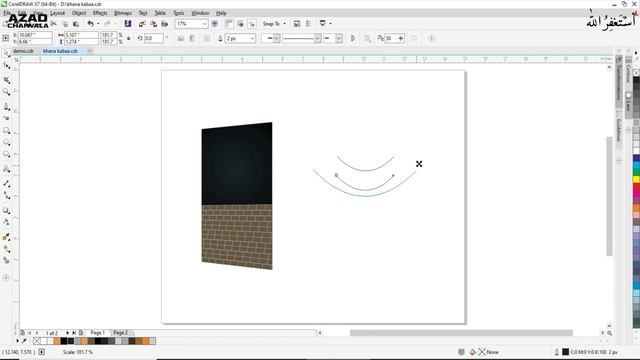Select the Transparency tool
640x360 pixels.
(x=6, y=222)
